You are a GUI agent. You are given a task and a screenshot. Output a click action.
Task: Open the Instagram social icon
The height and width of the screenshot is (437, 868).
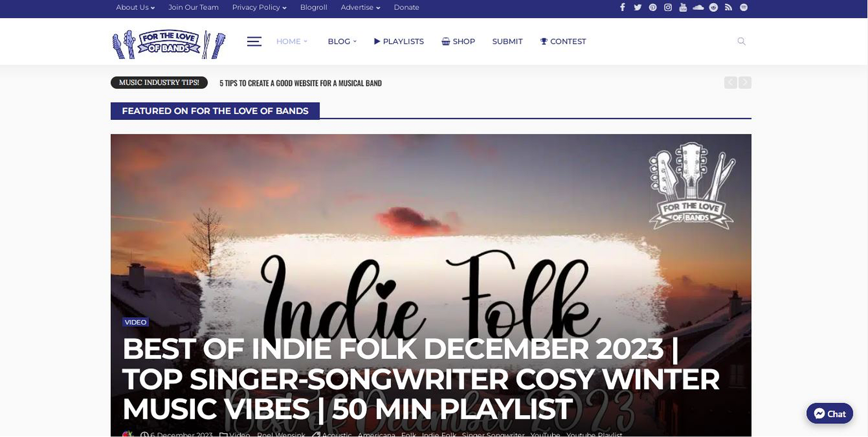click(668, 7)
